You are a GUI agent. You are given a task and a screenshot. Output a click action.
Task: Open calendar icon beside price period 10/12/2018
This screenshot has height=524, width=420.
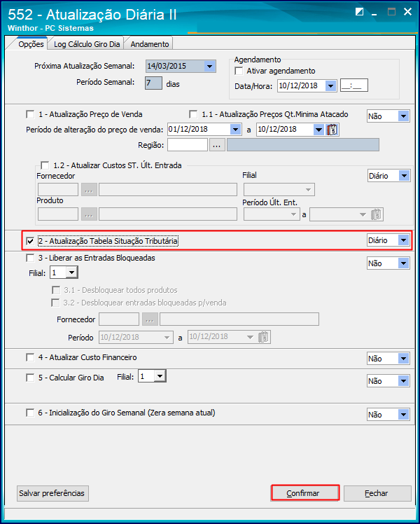[x=332, y=130]
